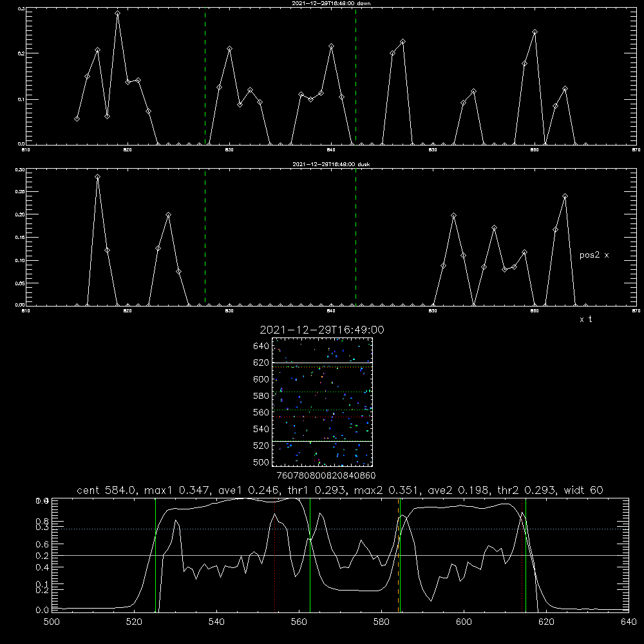
Task: Click the bottom profile plot x-axis label 580
Action: (x=381, y=622)
